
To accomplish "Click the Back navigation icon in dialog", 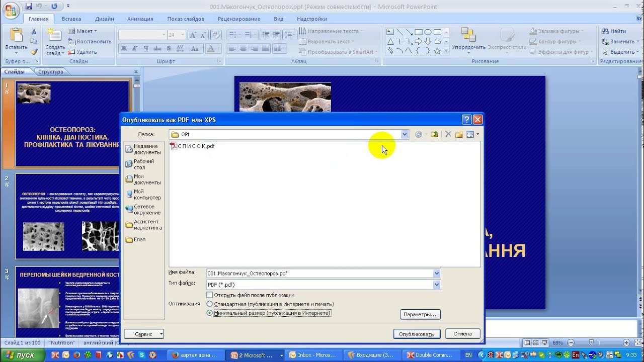I will click(x=419, y=134).
